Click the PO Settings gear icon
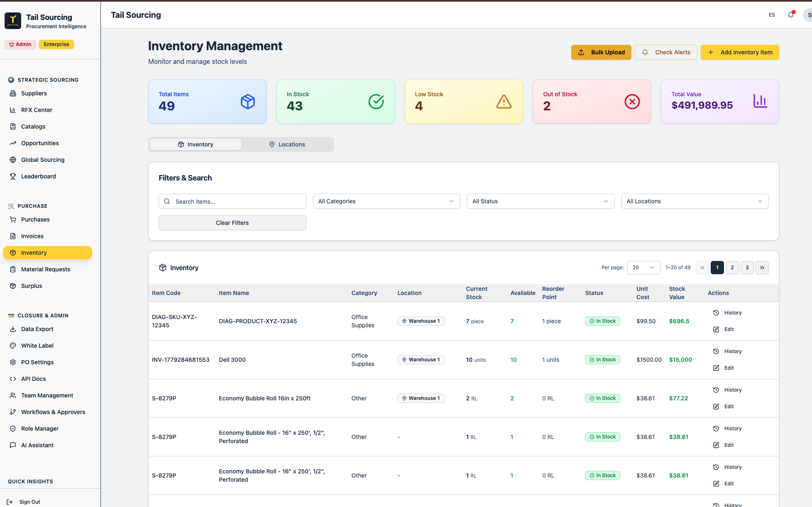The image size is (812, 507). click(x=13, y=362)
